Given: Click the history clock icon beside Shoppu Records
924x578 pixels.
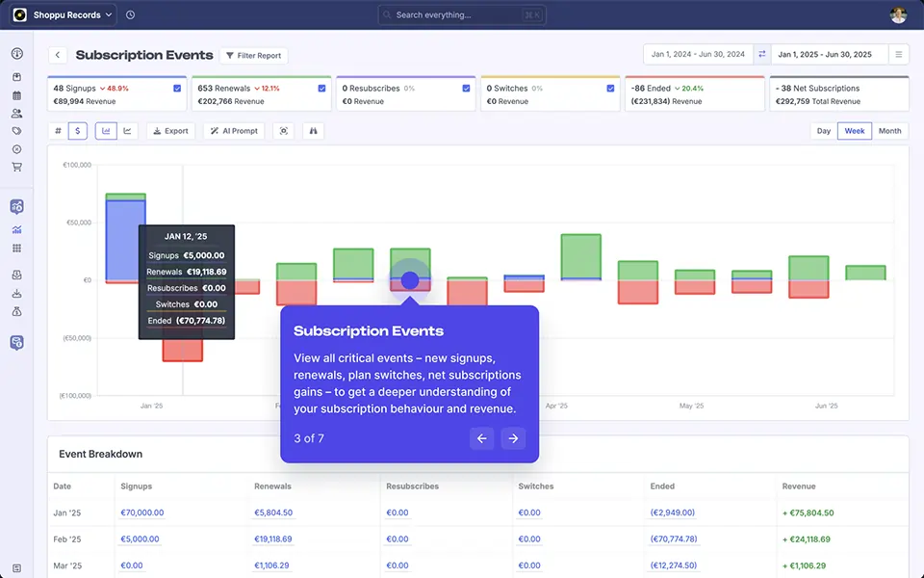Looking at the screenshot, I should [x=130, y=14].
